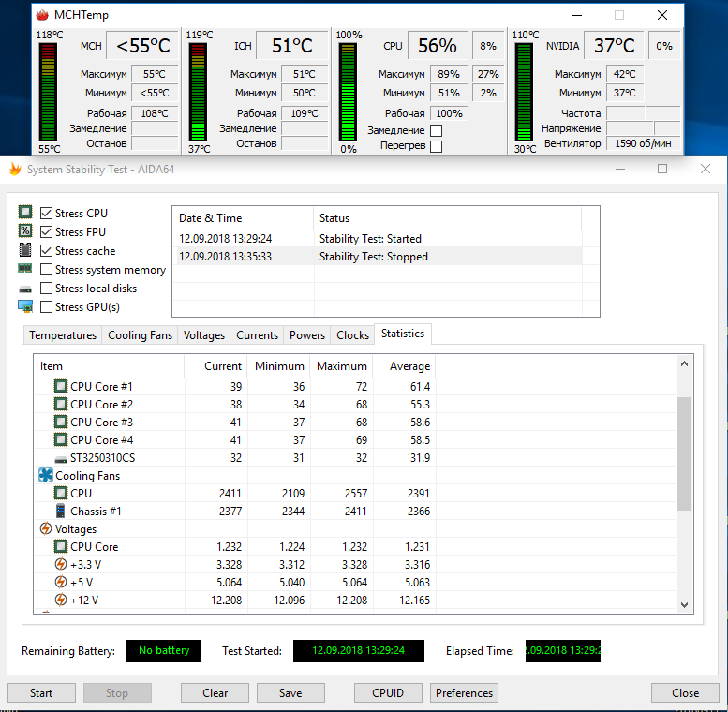Click the NVIDIA temperature bar gauge

(524, 92)
